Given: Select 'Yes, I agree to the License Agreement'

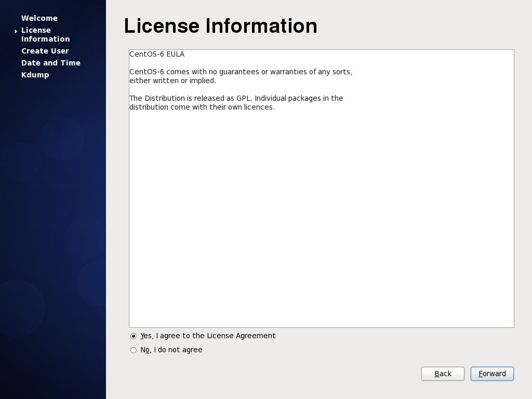Looking at the screenshot, I should [x=134, y=336].
